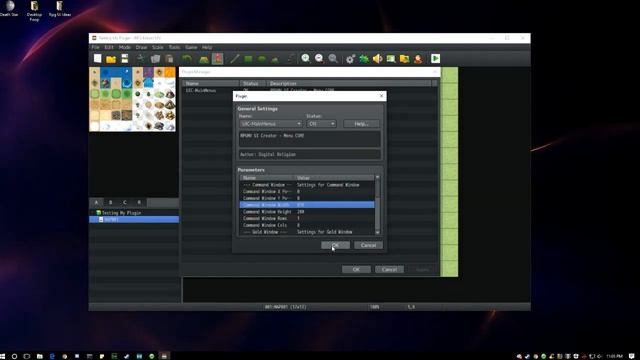Click the Undo arrow icon
Image resolution: width=640 pixels, height=360 pixels.
coord(187,59)
